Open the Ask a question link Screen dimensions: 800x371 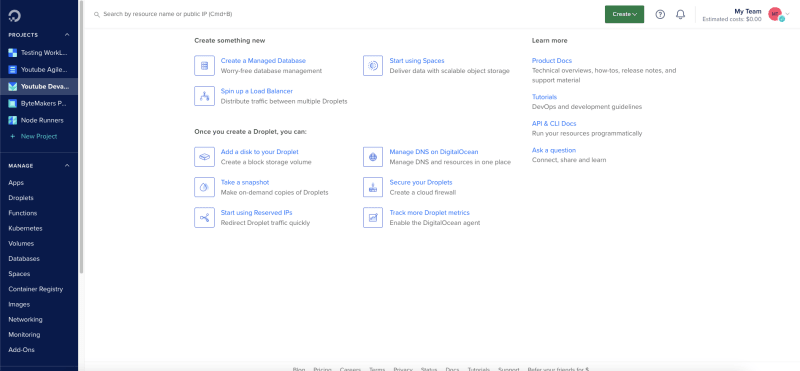(554, 151)
